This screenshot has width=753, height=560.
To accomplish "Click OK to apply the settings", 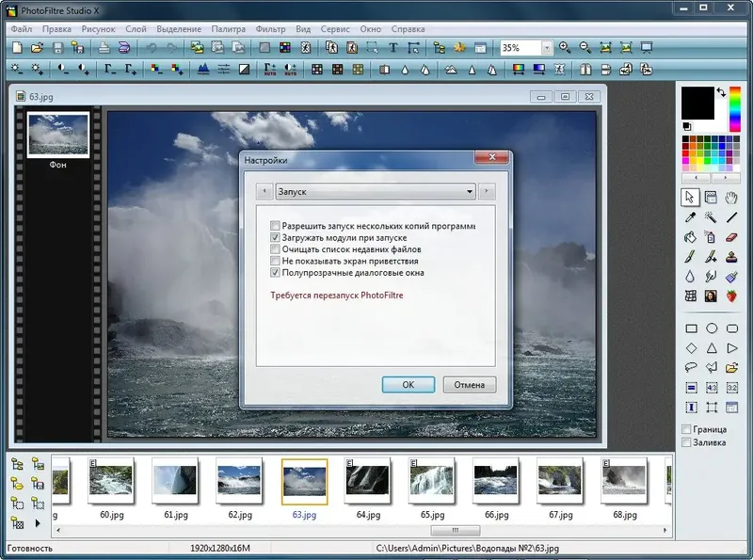I will (x=409, y=384).
